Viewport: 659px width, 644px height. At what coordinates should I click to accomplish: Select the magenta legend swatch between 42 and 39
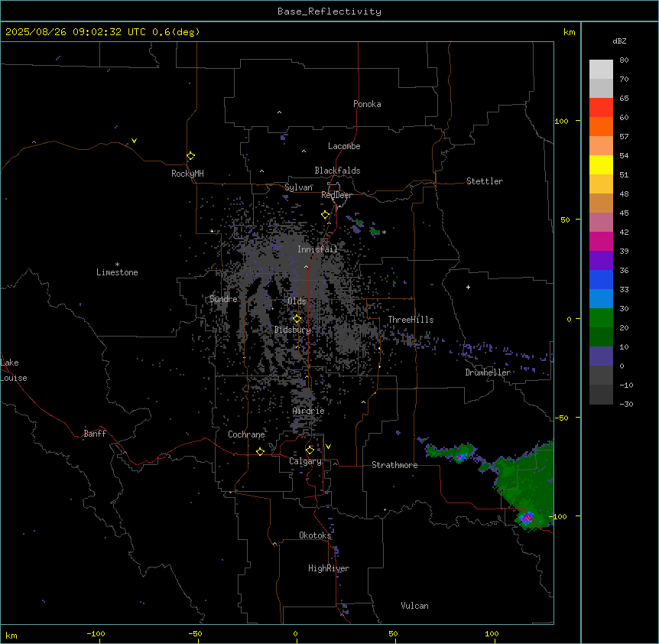(x=601, y=241)
